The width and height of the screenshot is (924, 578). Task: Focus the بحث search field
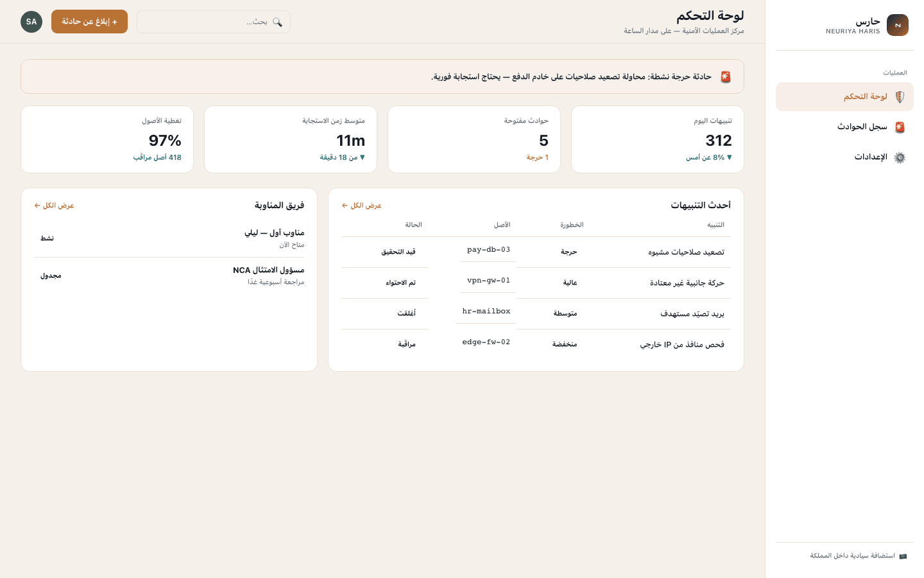tap(214, 22)
